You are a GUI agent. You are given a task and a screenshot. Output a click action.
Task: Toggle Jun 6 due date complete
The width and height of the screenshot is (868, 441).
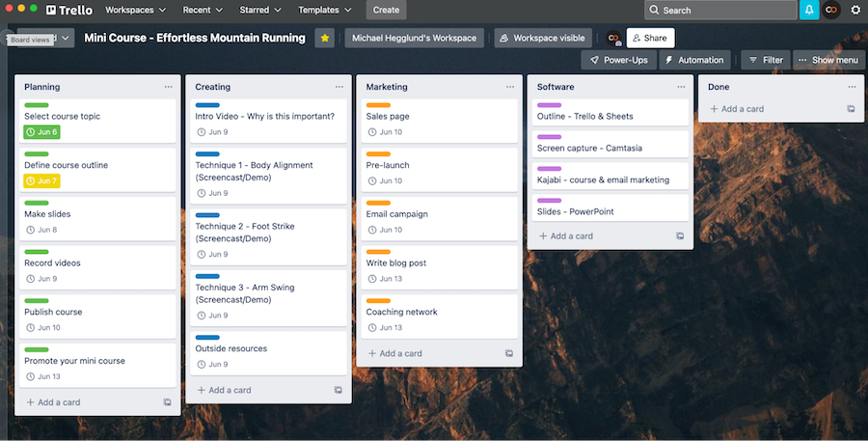tap(41, 132)
